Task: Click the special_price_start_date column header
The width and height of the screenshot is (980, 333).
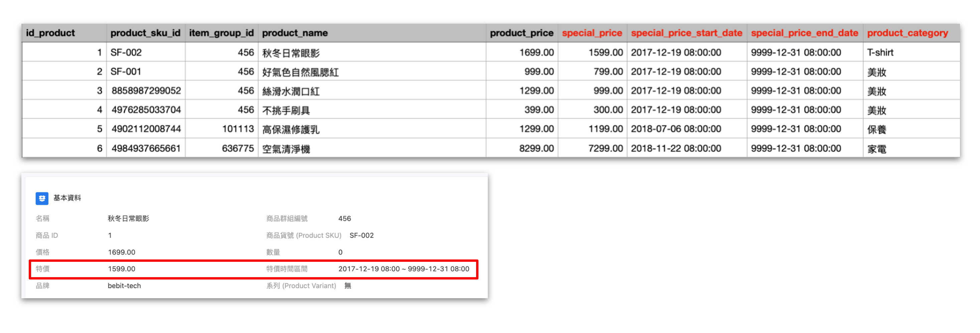Action: tap(686, 33)
